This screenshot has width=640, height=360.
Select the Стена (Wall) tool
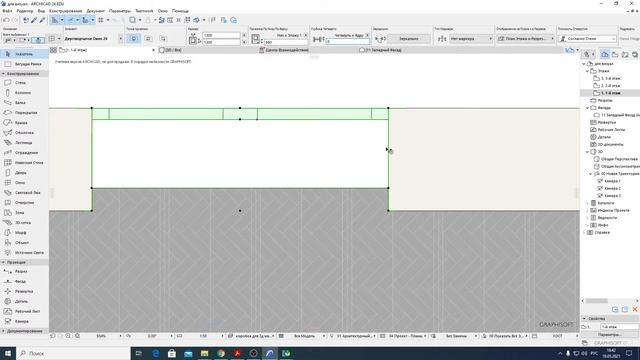[24, 82]
